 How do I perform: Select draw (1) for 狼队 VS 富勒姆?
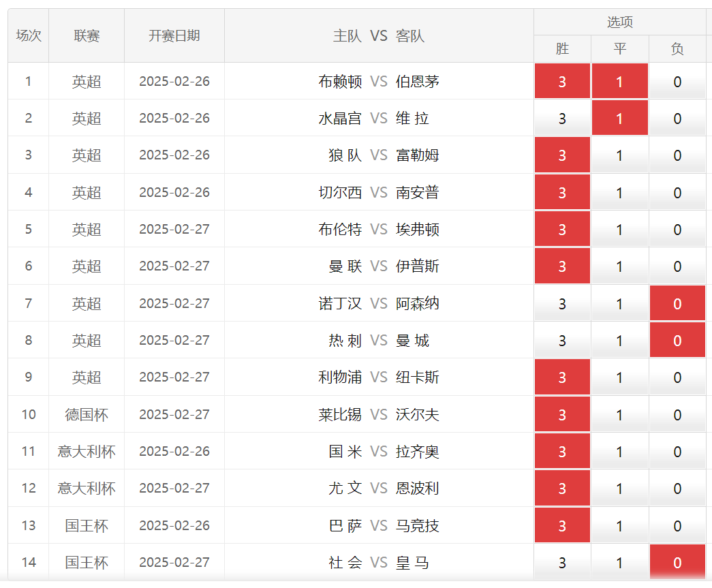click(620, 155)
